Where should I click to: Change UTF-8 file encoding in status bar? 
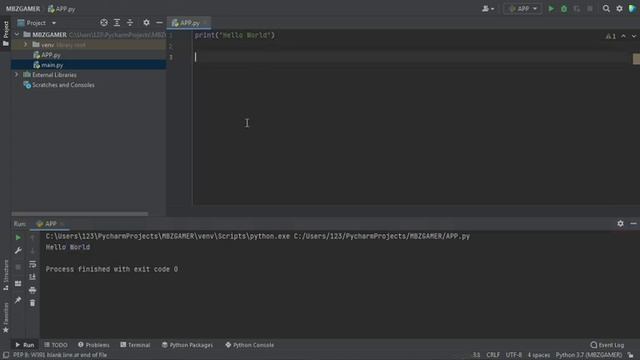513,355
